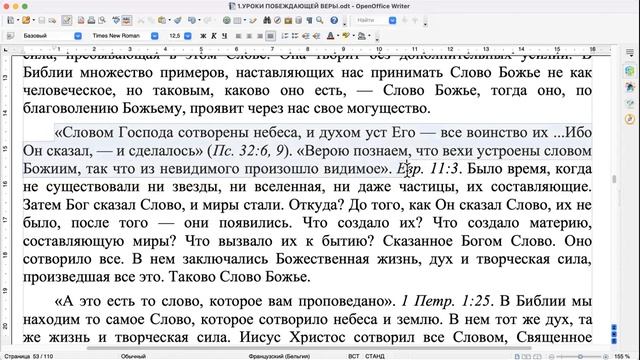Expand the Undo history dropdown arrow
The image size is (640, 360).
199,20
